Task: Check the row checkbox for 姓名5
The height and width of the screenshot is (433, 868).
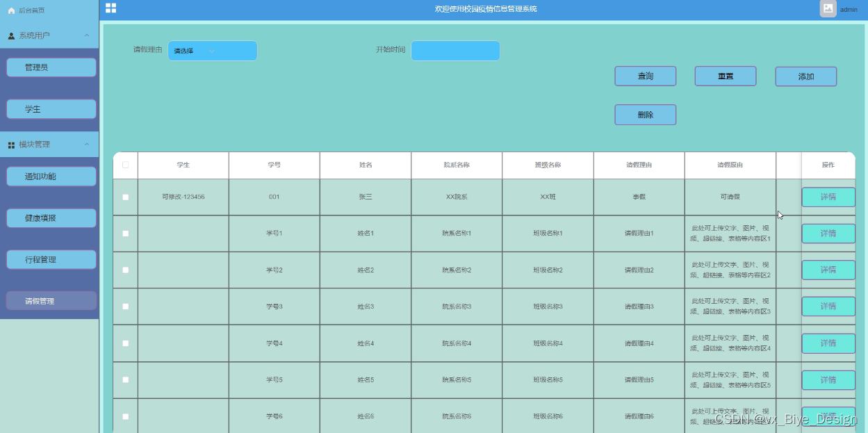Action: tap(126, 380)
